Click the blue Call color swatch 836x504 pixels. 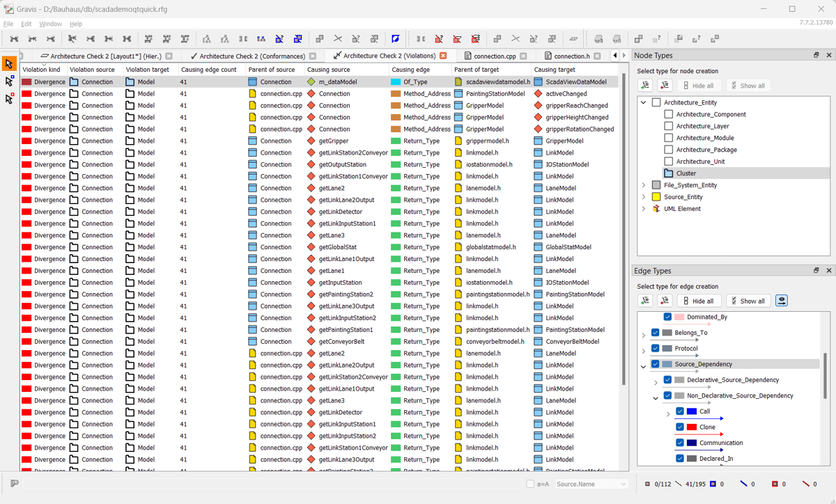click(x=691, y=411)
